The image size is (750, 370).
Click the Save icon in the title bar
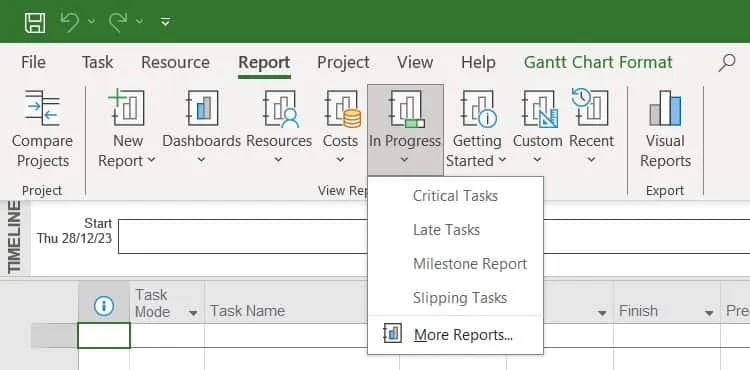point(35,22)
